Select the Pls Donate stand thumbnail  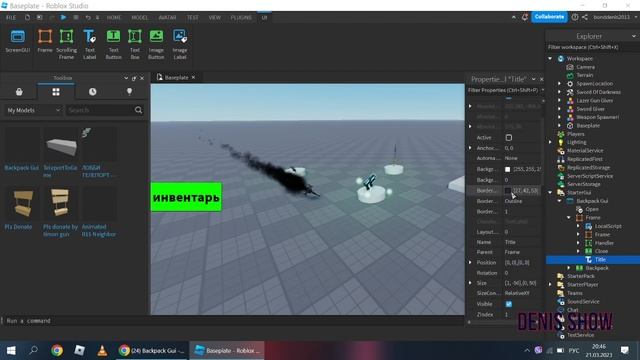[22, 203]
